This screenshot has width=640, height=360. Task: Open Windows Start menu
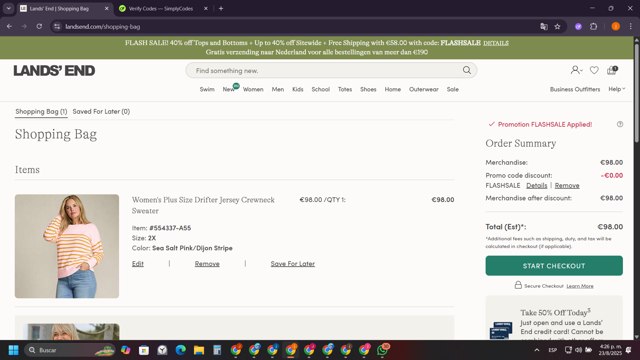(x=13, y=350)
